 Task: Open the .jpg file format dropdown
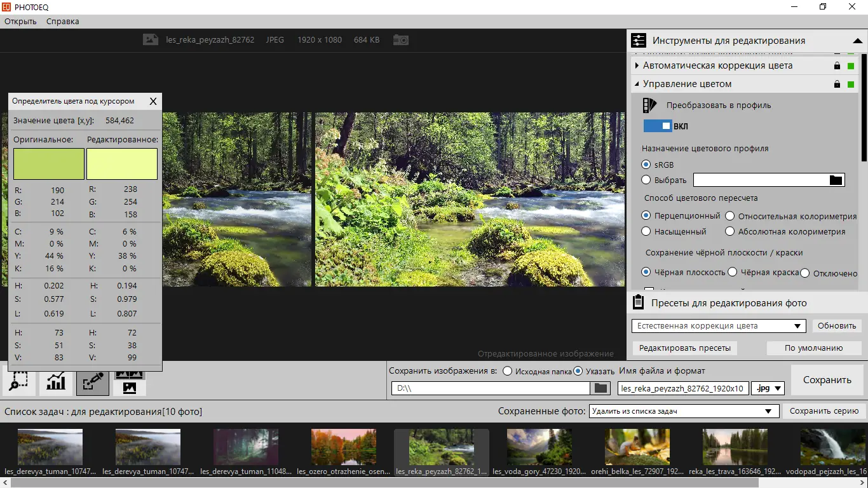coord(768,388)
